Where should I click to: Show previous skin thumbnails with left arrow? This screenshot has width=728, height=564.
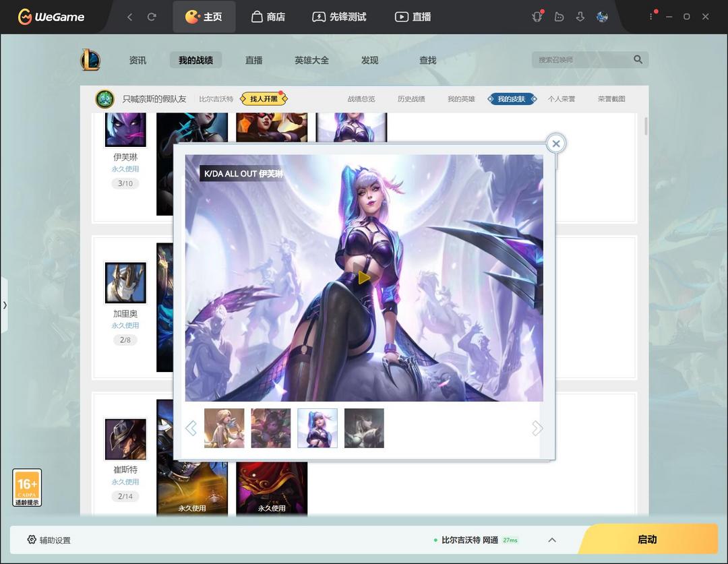(191, 428)
